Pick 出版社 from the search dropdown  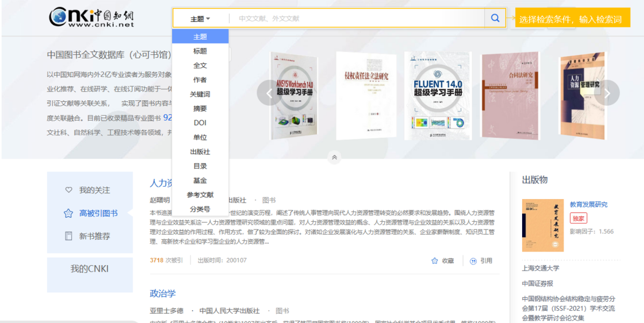pyautogui.click(x=200, y=152)
